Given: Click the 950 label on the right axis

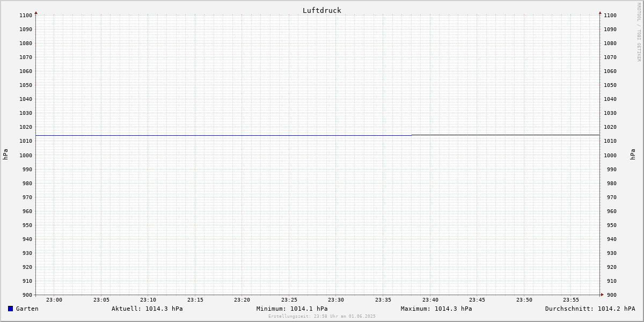Looking at the screenshot, I should (x=611, y=225).
